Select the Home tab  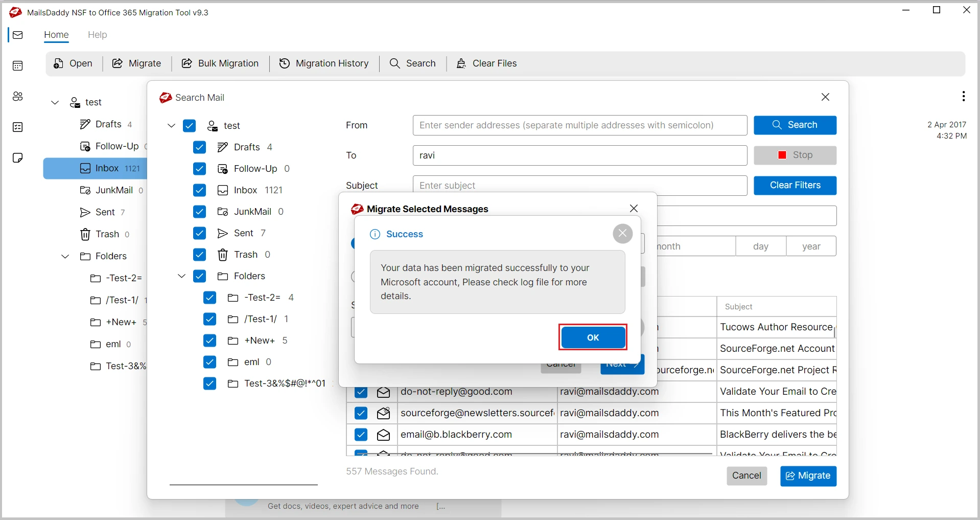(56, 35)
